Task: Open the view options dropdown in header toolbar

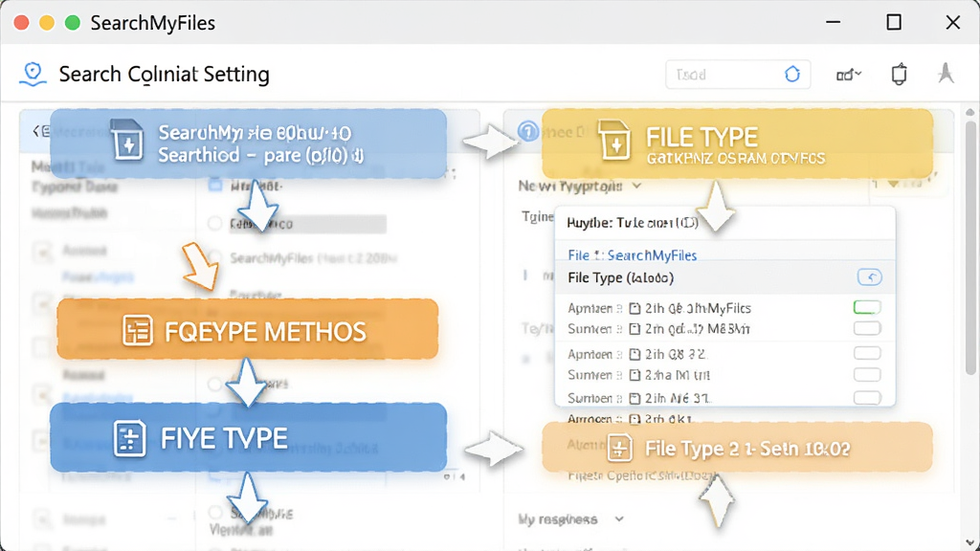Action: tap(849, 75)
